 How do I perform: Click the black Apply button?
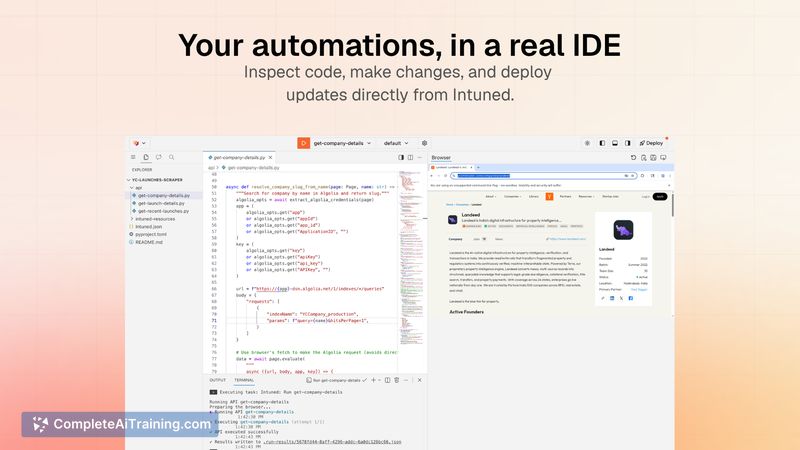coord(660,196)
